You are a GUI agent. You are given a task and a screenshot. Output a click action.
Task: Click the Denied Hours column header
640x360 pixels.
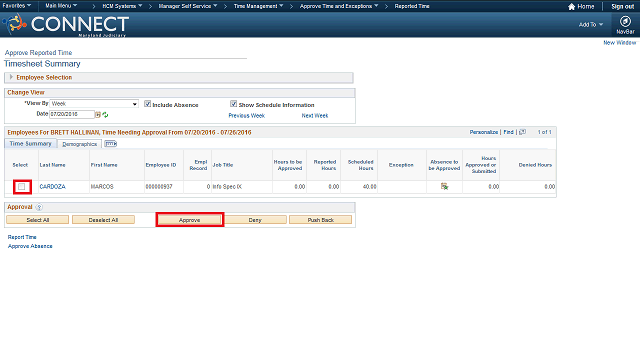point(535,165)
